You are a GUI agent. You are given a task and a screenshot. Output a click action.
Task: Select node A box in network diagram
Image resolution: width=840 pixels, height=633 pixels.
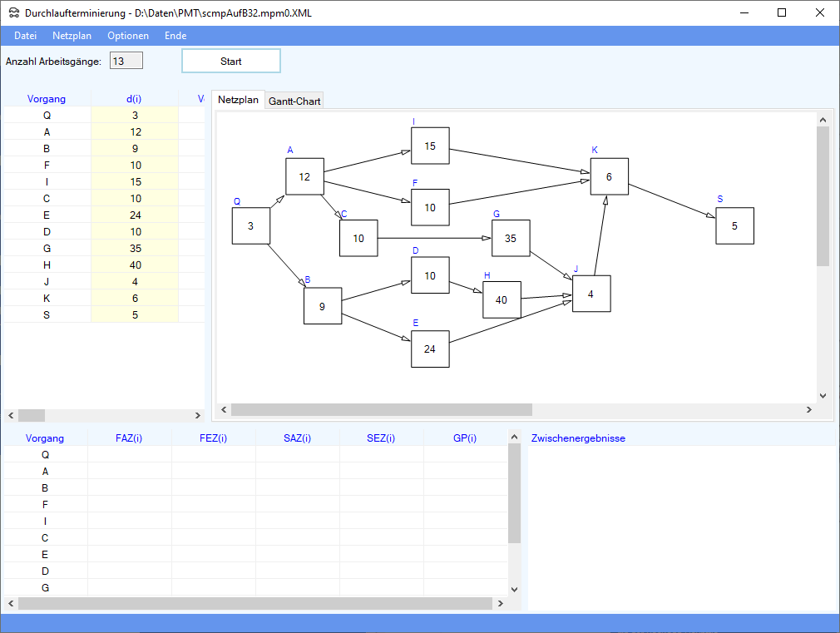304,176
